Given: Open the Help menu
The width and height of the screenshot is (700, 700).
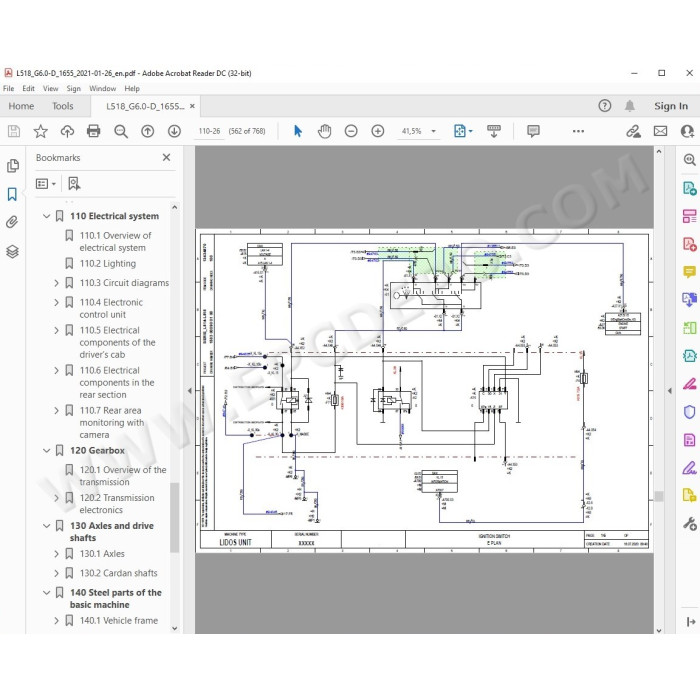Looking at the screenshot, I should [x=132, y=88].
